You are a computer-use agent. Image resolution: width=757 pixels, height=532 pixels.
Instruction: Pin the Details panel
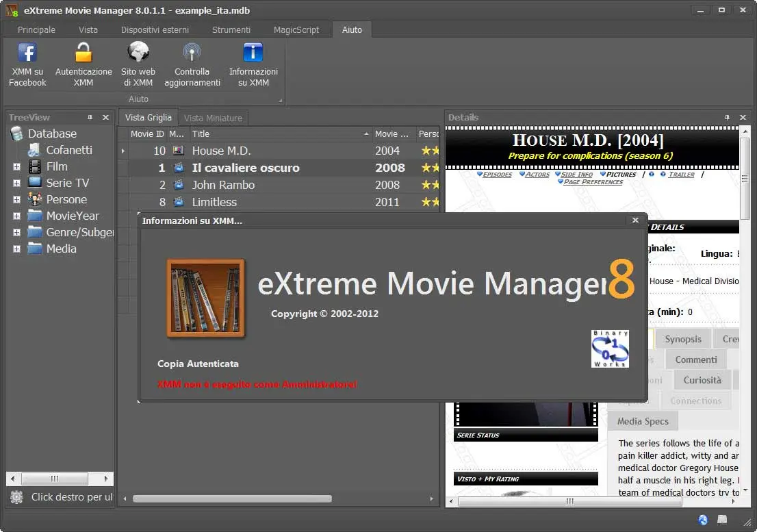point(727,117)
